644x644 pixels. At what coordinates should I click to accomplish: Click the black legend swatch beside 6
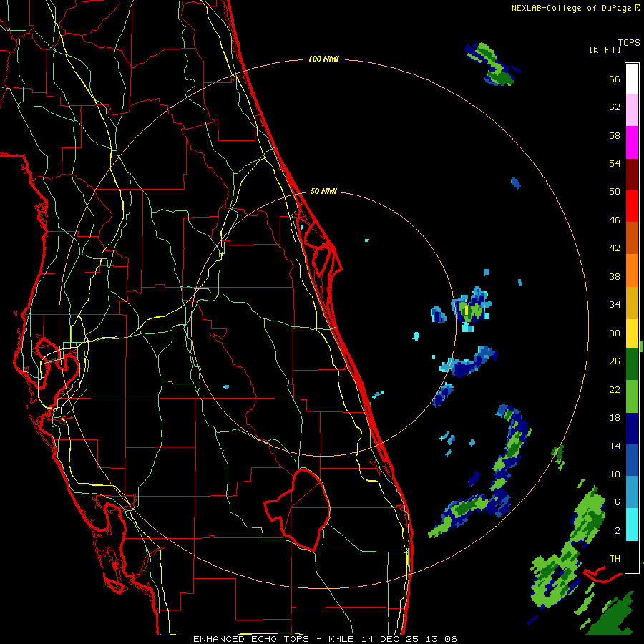[x=632, y=557]
